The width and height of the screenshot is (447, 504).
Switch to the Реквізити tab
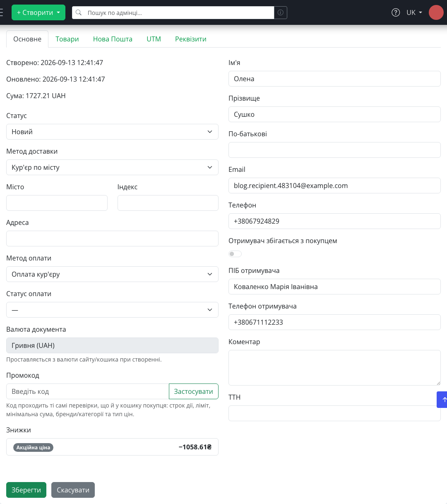pyautogui.click(x=190, y=39)
